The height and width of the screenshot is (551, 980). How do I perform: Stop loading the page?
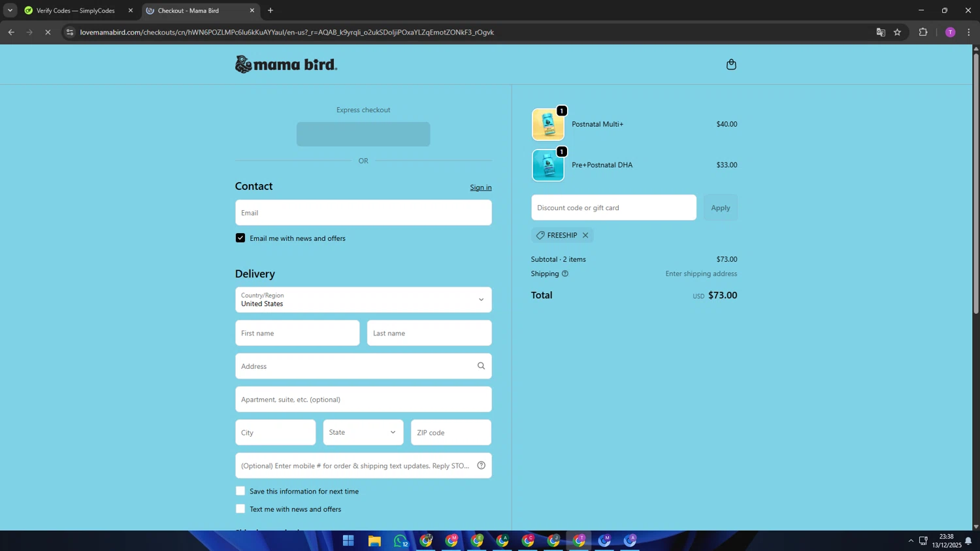[48, 32]
